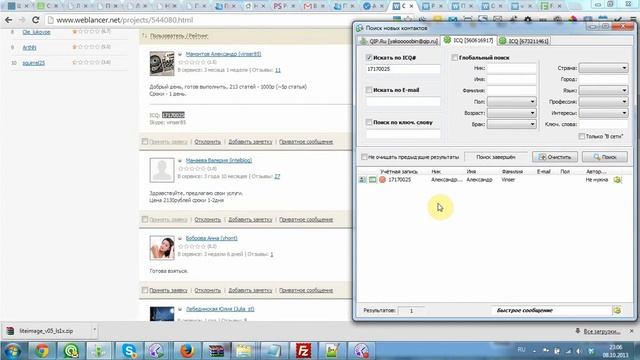Image resolution: width=640 pixels, height=360 pixels.
Task: Open the 'Пол' dropdown
Action: [x=511, y=101]
